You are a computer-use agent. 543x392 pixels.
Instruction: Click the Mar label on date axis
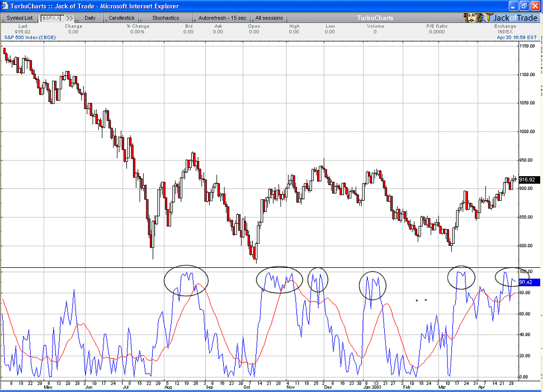click(x=442, y=387)
